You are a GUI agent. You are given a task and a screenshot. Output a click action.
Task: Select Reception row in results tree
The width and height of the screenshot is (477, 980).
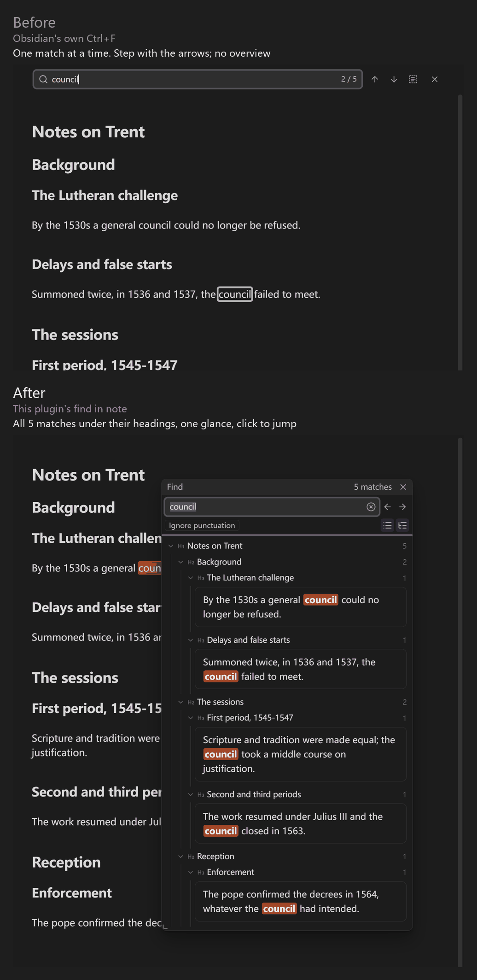[x=292, y=857]
